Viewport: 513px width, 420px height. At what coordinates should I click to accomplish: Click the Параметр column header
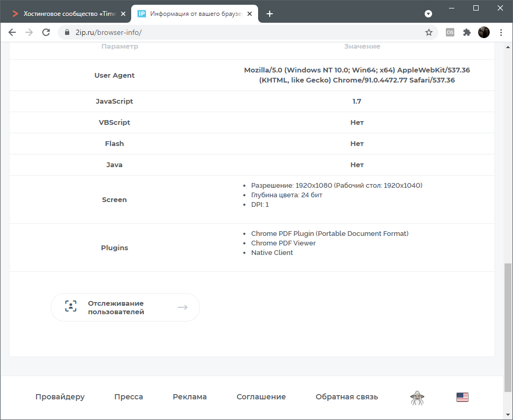pos(120,47)
